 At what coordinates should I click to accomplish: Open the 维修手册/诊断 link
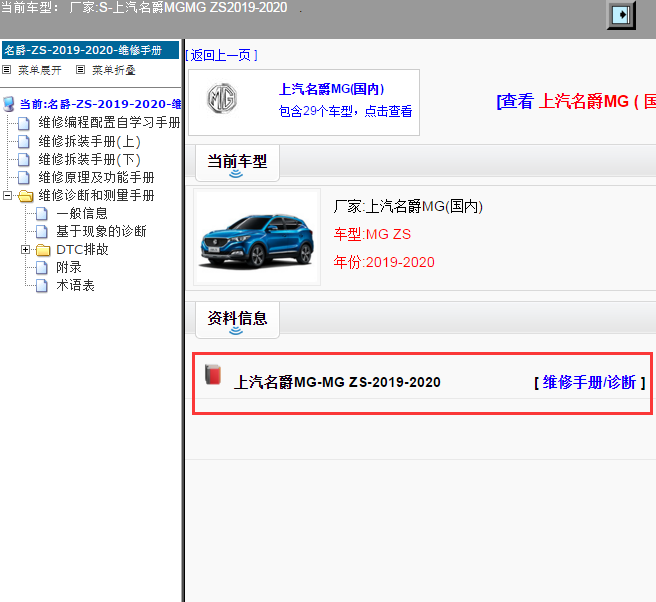tap(590, 382)
